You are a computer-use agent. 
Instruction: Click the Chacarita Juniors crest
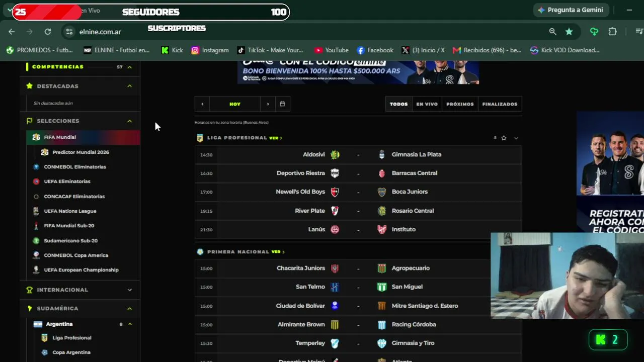coord(335,268)
